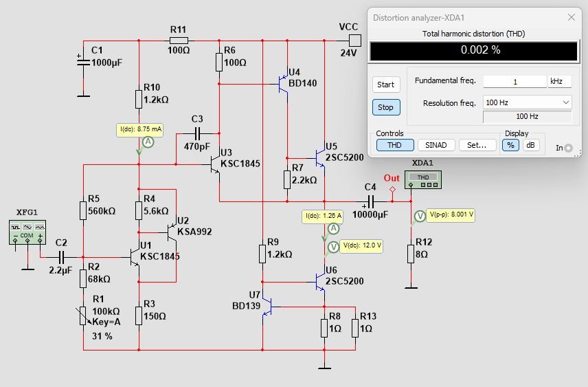Switch analyzer to THD mode
This screenshot has width=588, height=387.
pos(395,145)
